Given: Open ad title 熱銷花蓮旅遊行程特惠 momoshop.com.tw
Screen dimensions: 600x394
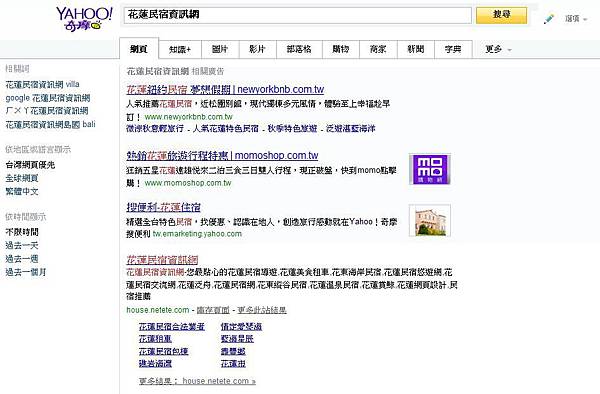Looking at the screenshot, I should [x=222, y=156].
